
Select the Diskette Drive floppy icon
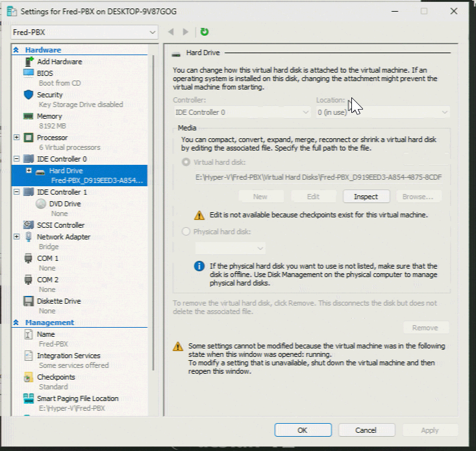coord(28,301)
